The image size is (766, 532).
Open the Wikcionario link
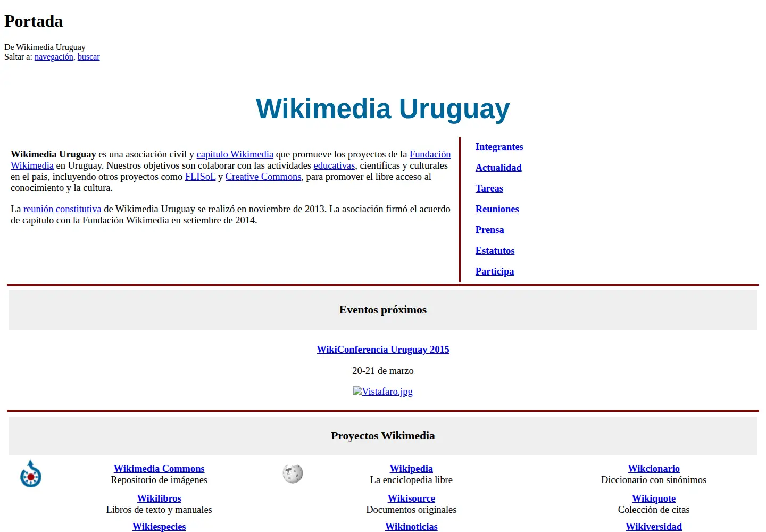pyautogui.click(x=654, y=469)
